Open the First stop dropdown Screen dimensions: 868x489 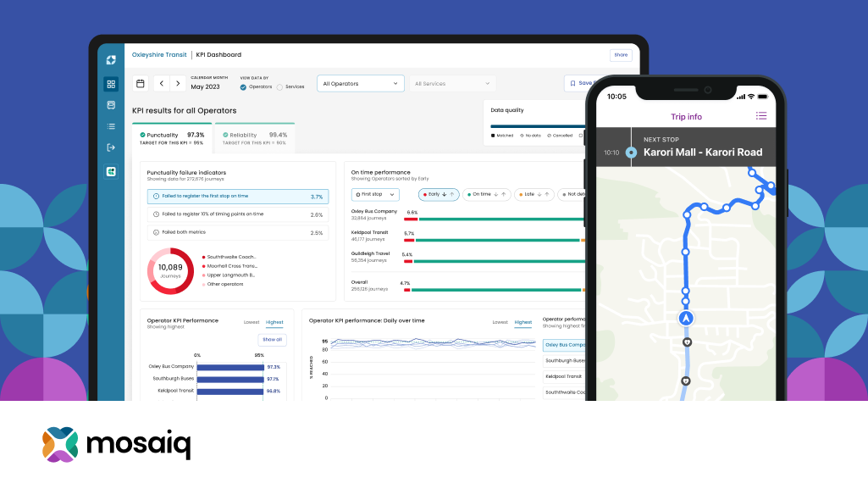(x=374, y=194)
